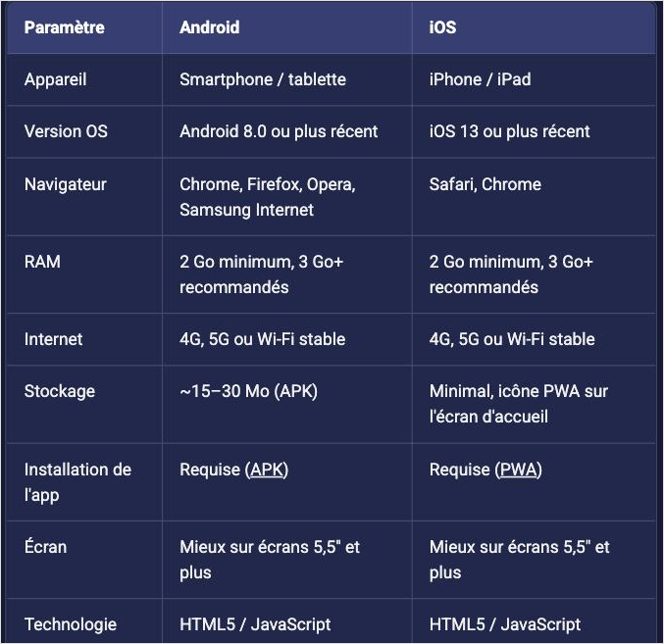This screenshot has width=664, height=644.
Task: Click the iPhone / iPad cell
Action: click(x=480, y=79)
